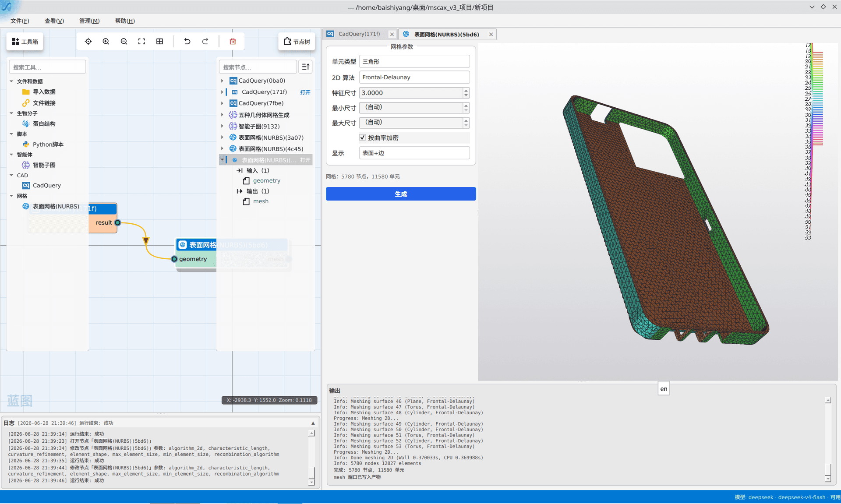Image resolution: width=841 pixels, height=504 pixels.
Task: Click the 搜索节点 search field
Action: pyautogui.click(x=258, y=67)
